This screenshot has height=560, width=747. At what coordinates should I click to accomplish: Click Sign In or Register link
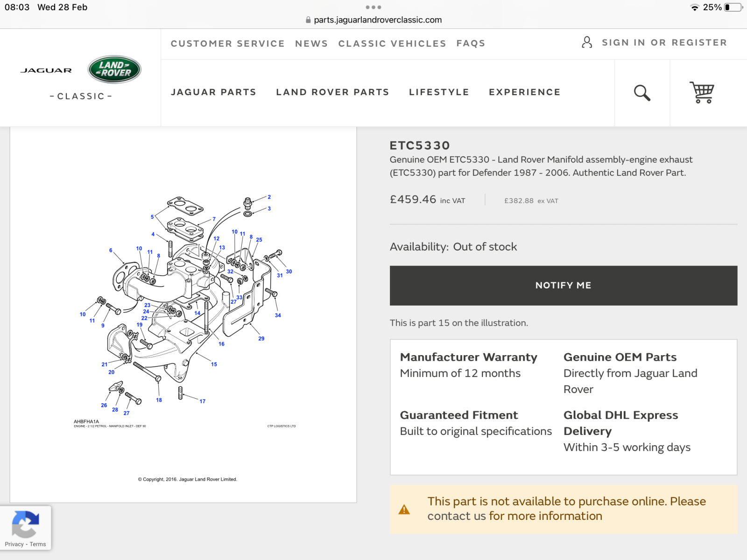pos(664,42)
